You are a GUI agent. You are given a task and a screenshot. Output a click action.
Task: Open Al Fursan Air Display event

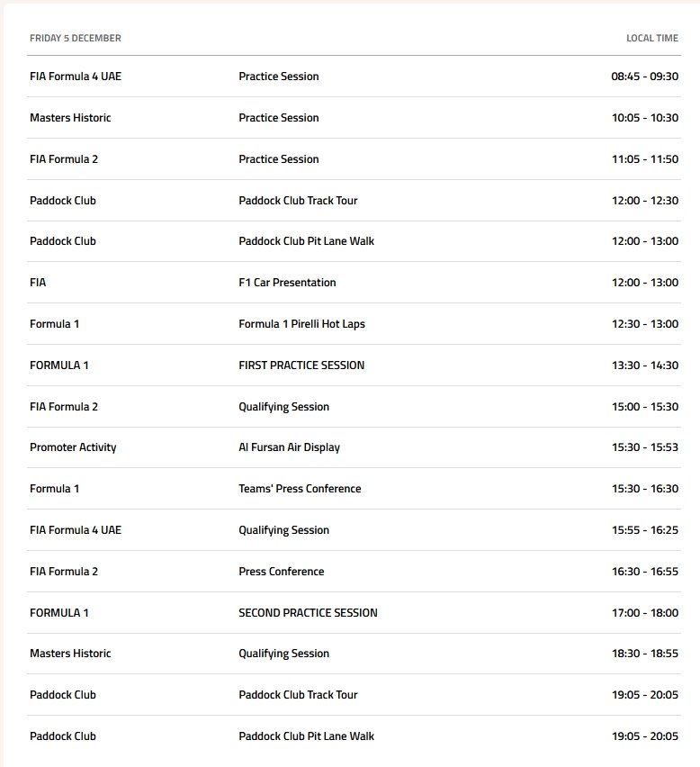(289, 447)
